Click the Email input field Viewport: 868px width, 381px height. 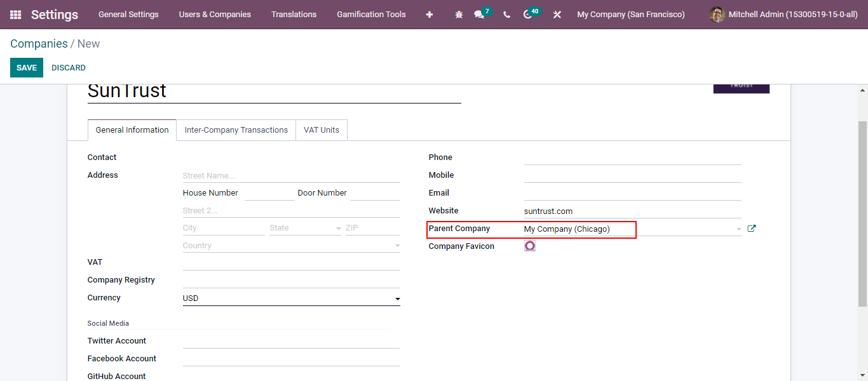pyautogui.click(x=633, y=193)
